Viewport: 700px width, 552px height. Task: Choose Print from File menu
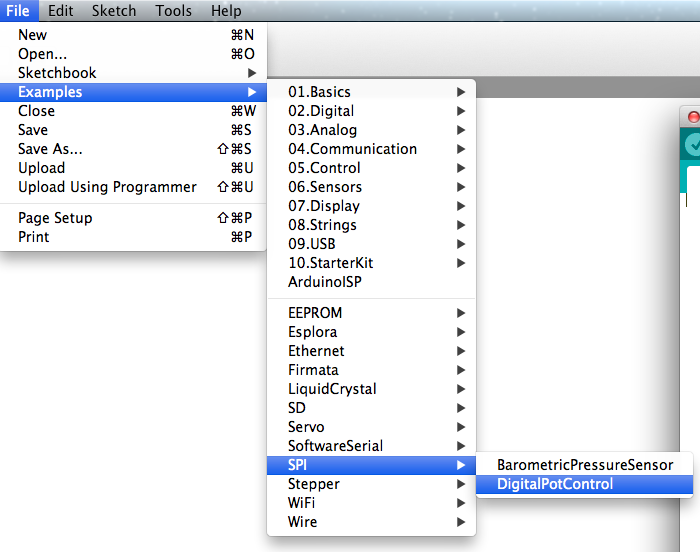point(133,237)
